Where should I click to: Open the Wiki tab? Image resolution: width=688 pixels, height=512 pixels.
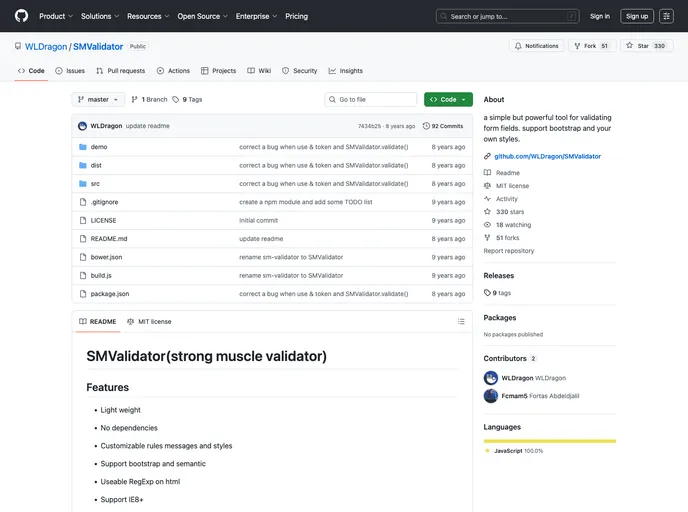point(259,71)
